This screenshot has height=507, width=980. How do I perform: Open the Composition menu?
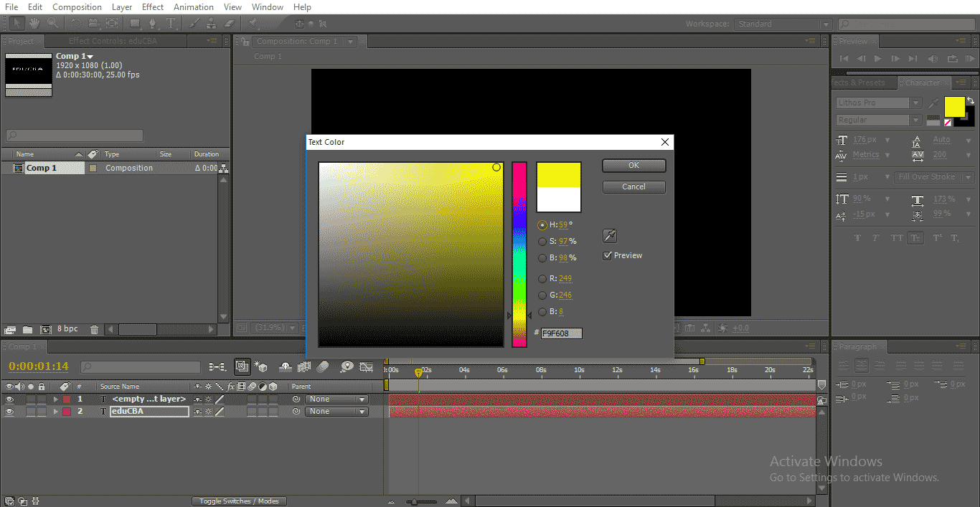click(77, 7)
